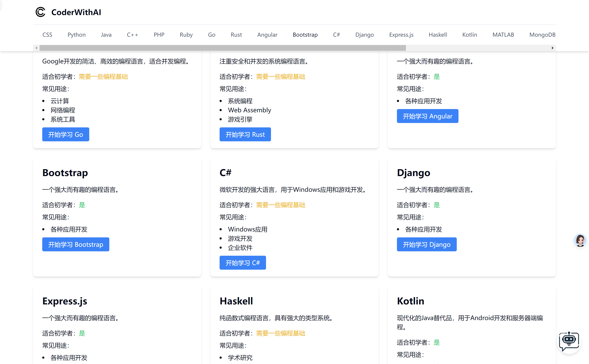
Task: Click the 学术研究 list item
Action: point(240,358)
